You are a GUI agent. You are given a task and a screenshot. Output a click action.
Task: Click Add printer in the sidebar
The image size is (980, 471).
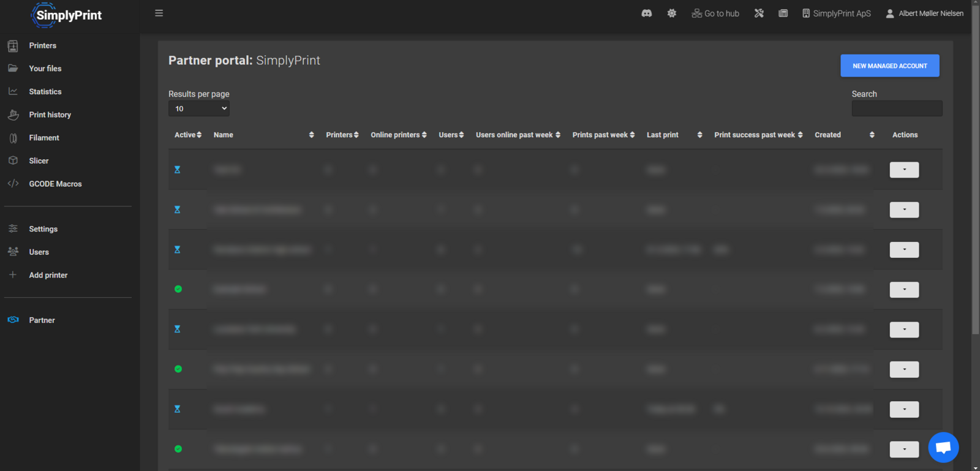(48, 275)
